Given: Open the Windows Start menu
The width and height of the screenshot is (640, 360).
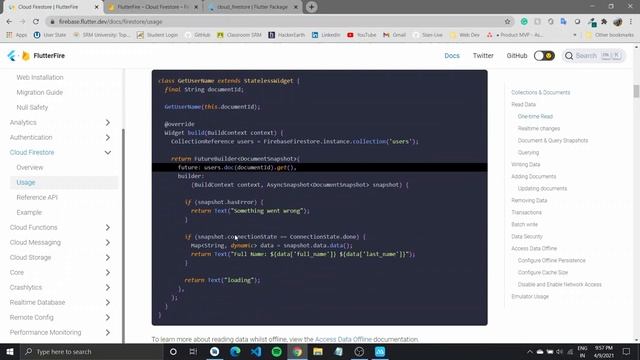Looking at the screenshot, I should click(10, 352).
